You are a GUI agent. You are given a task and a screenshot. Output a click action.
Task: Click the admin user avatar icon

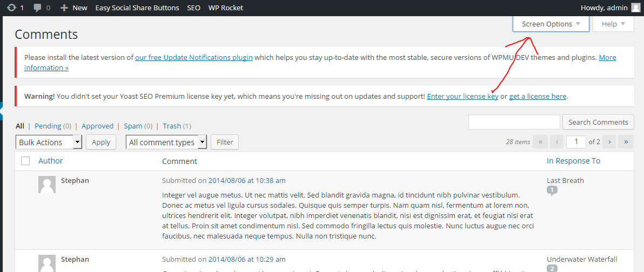click(x=635, y=8)
